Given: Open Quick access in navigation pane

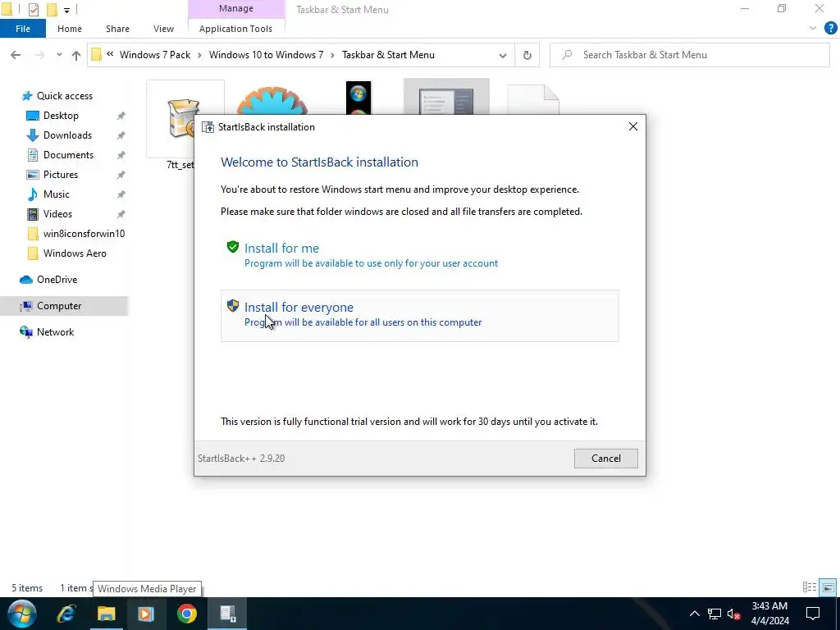Looking at the screenshot, I should (x=64, y=96).
